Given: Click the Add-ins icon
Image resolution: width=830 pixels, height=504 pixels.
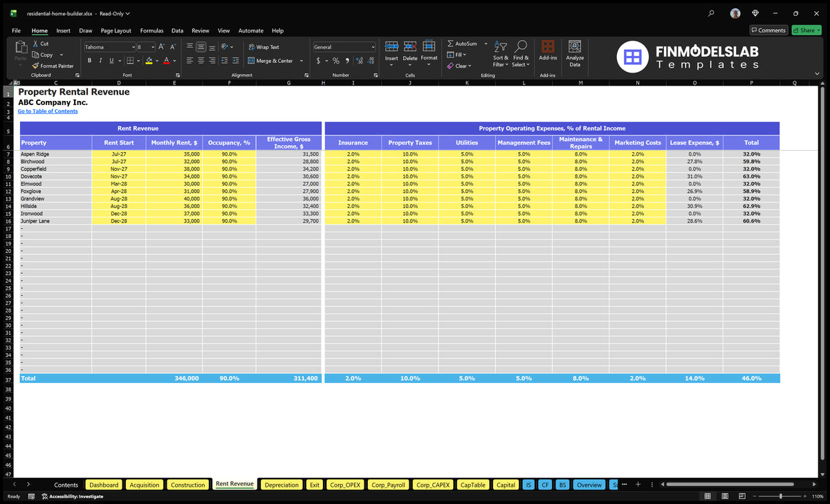Looking at the screenshot, I should 548,46.
